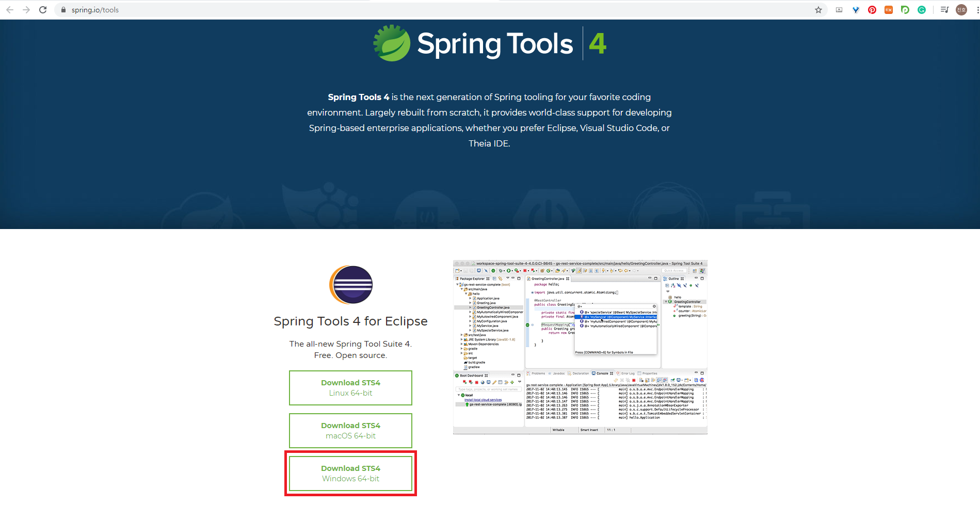This screenshot has height=505, width=980.
Task: Go back using browser back arrow
Action: [x=10, y=10]
